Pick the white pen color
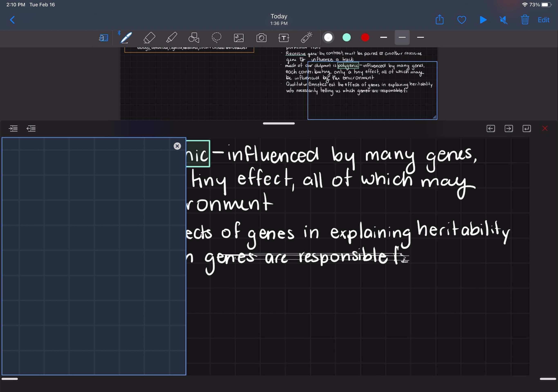 click(328, 37)
